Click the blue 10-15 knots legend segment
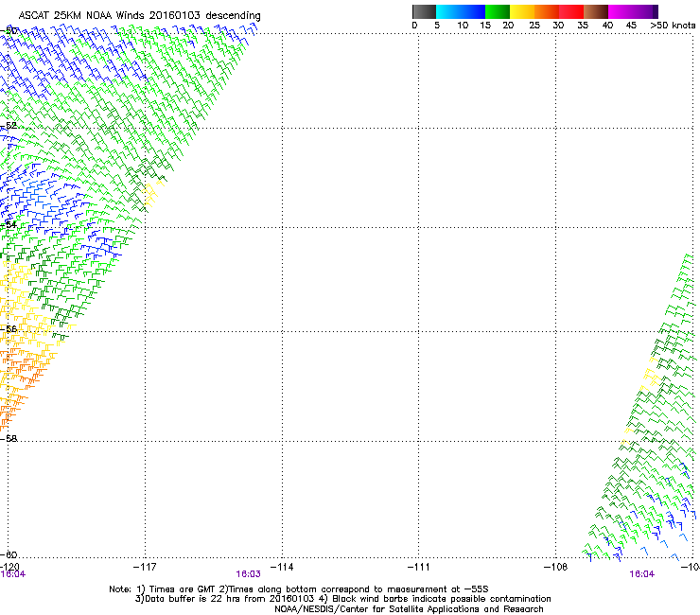 click(473, 11)
